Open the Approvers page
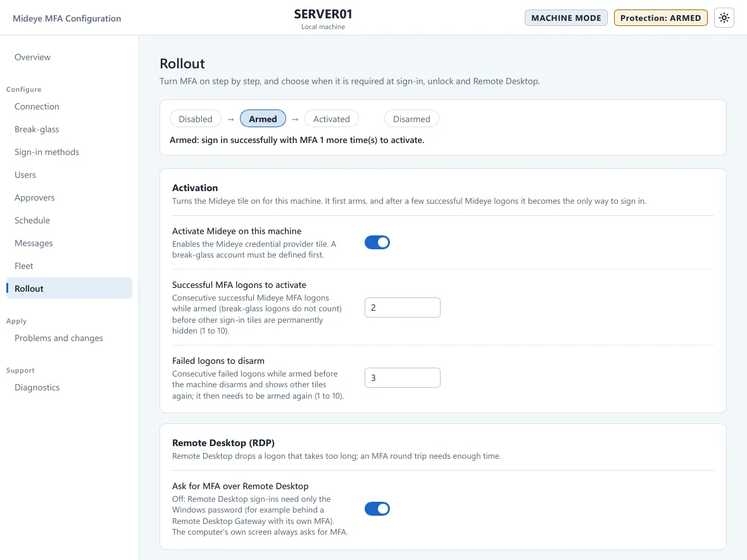Image resolution: width=747 pixels, height=560 pixels. [x=34, y=197]
